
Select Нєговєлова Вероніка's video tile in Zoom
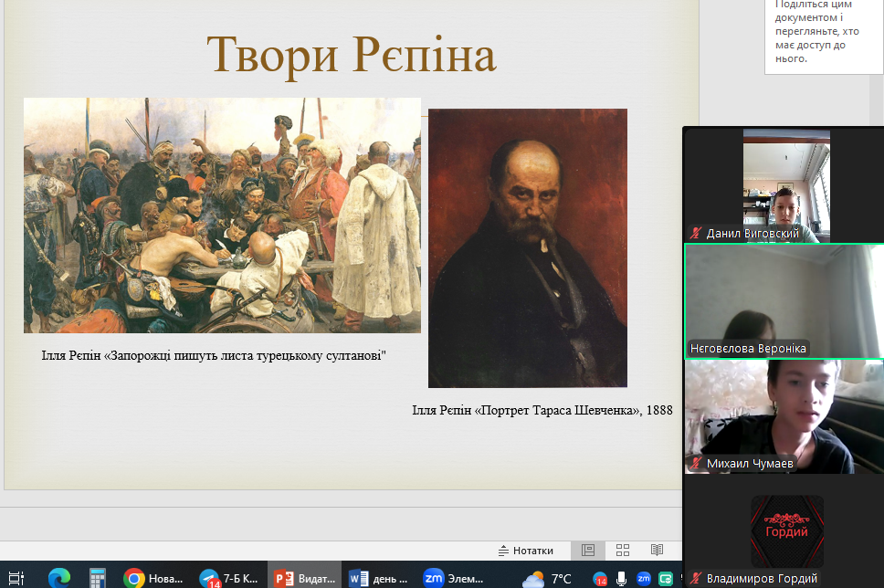point(784,301)
